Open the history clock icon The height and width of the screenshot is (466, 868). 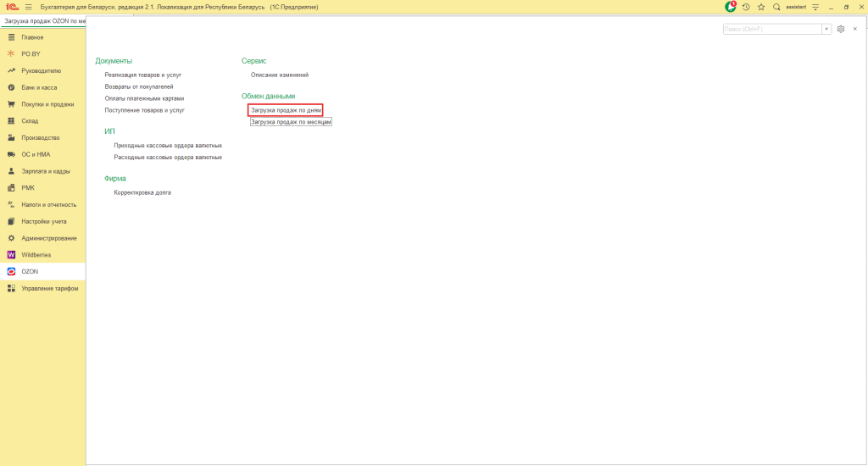pyautogui.click(x=746, y=7)
